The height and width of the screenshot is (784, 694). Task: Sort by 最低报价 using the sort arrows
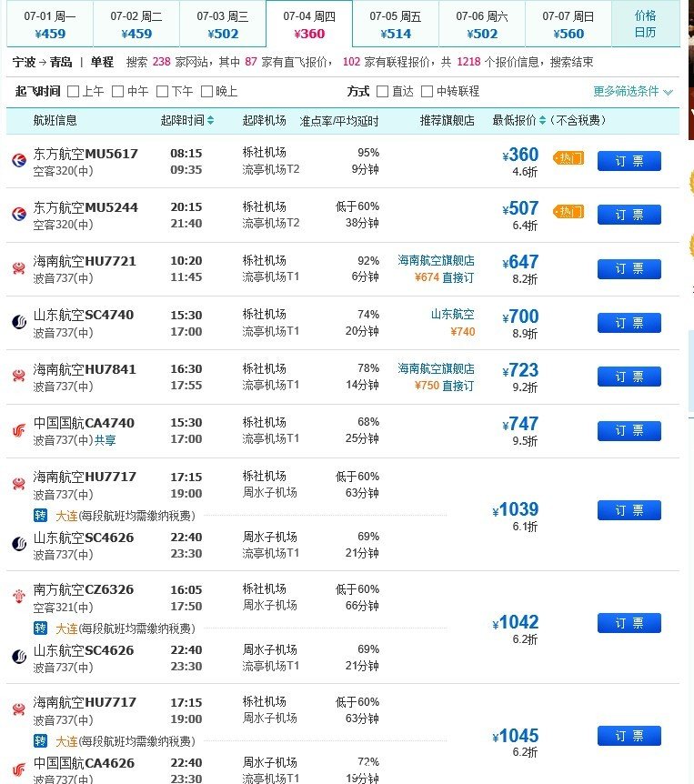tap(542, 120)
